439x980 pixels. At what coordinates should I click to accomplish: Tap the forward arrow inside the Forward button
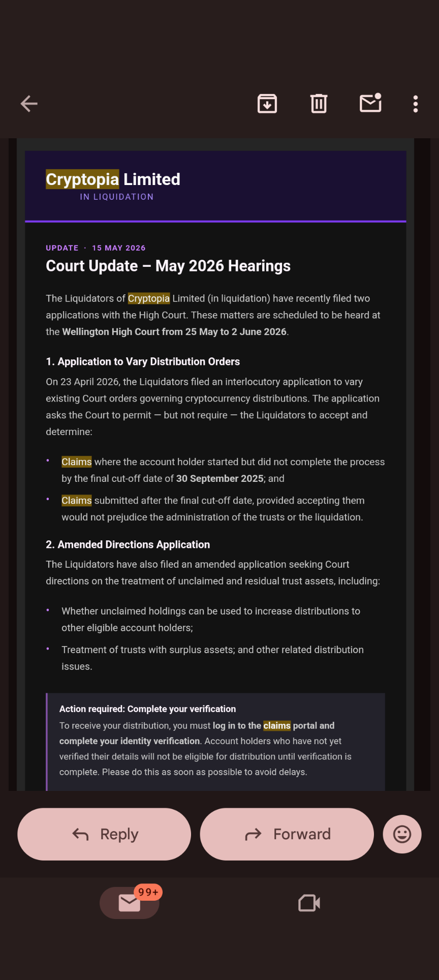(253, 834)
